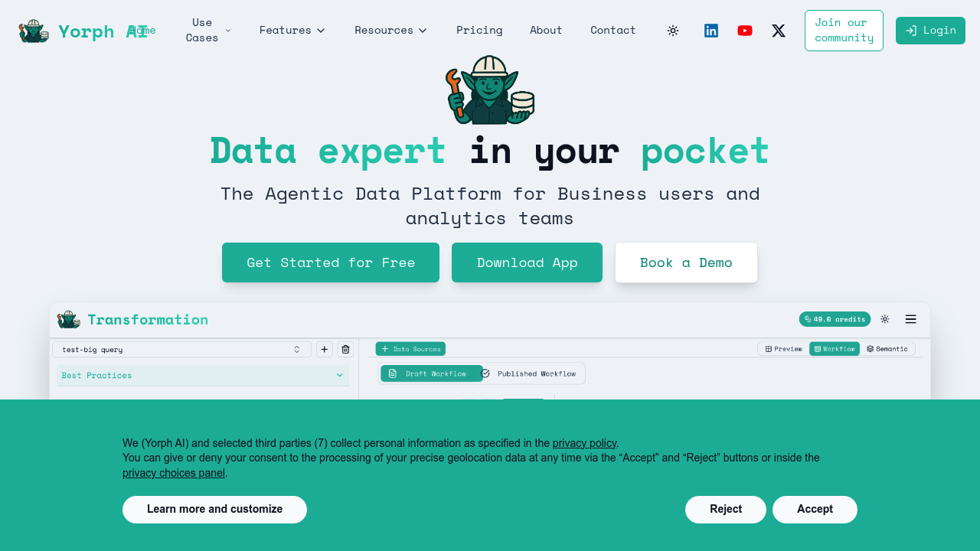980x551 pixels.
Task: Go to the Pricing page
Action: tap(479, 31)
